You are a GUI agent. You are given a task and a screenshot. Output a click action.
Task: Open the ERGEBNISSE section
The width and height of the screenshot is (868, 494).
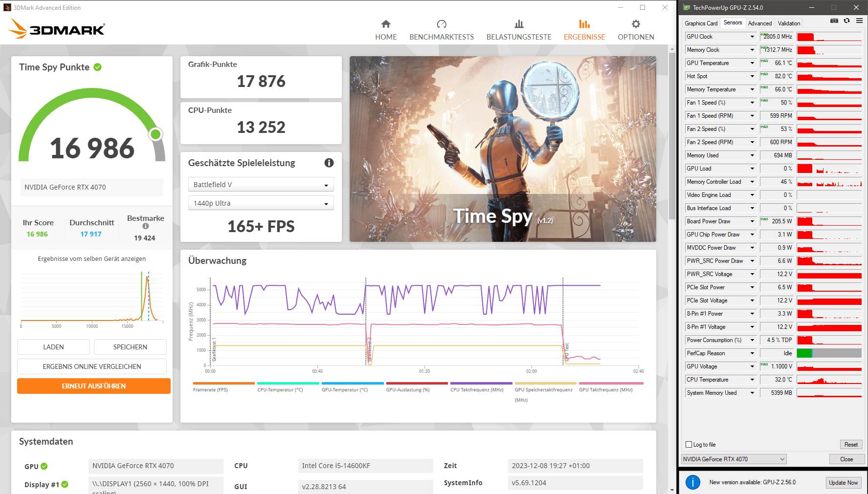pyautogui.click(x=584, y=30)
